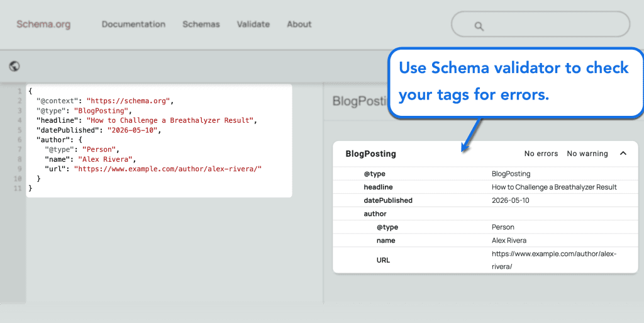Click the datePublished code line
Image resolution: width=644 pixels, height=323 pixels.
coord(99,130)
